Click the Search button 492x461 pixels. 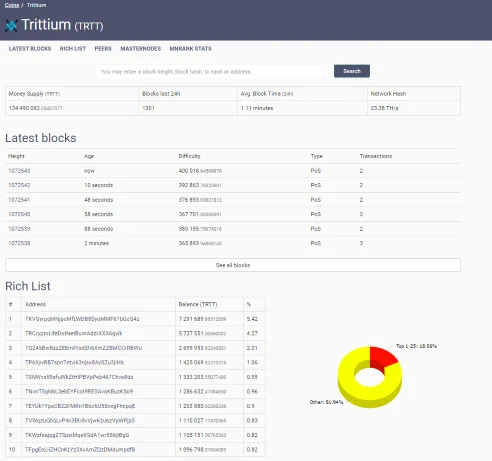(352, 71)
